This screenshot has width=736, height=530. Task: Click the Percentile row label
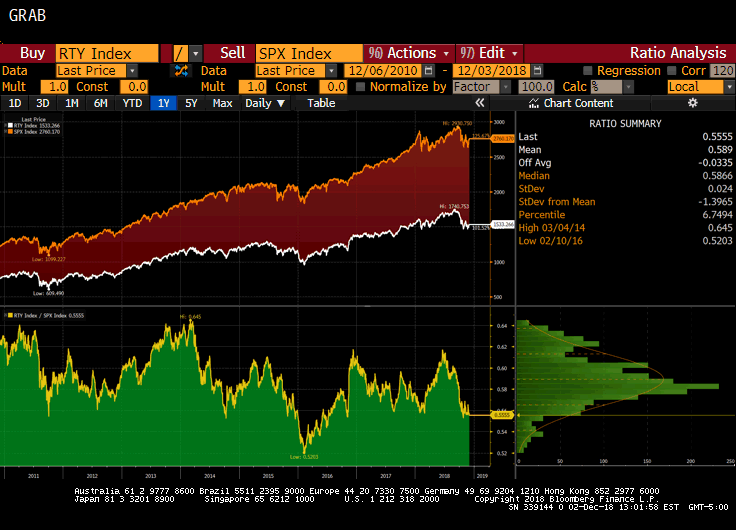[x=542, y=215]
